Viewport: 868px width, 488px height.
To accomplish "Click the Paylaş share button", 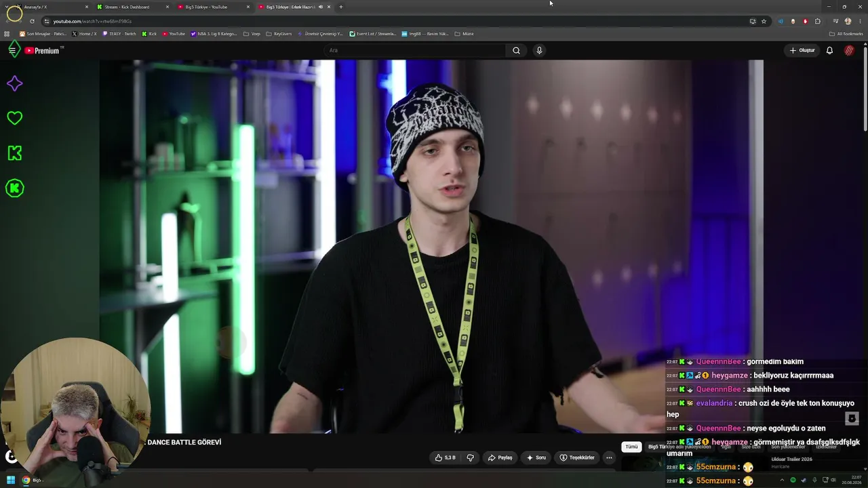I will click(x=500, y=457).
